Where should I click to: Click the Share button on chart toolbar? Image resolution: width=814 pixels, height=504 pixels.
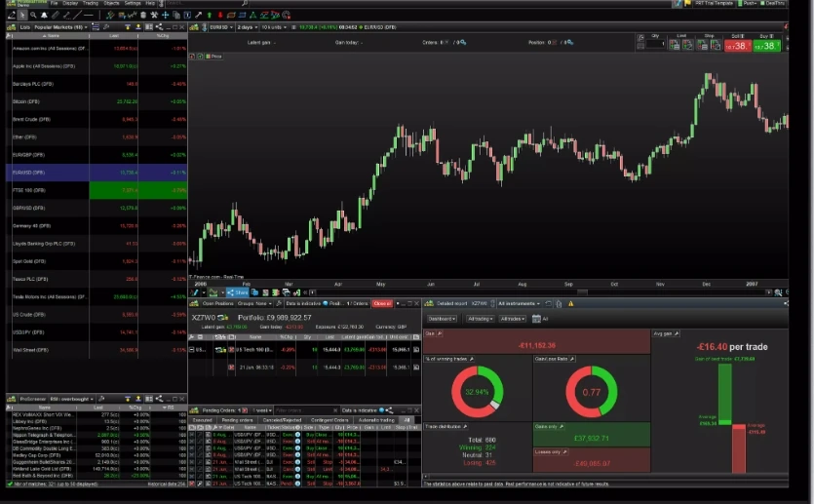point(240,291)
